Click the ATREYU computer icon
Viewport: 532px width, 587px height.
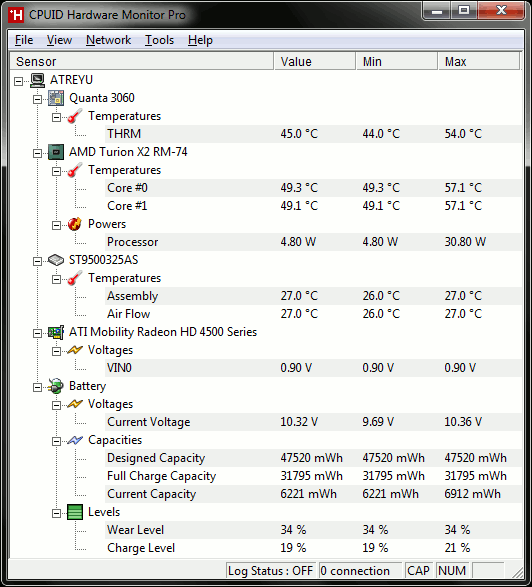pos(37,80)
